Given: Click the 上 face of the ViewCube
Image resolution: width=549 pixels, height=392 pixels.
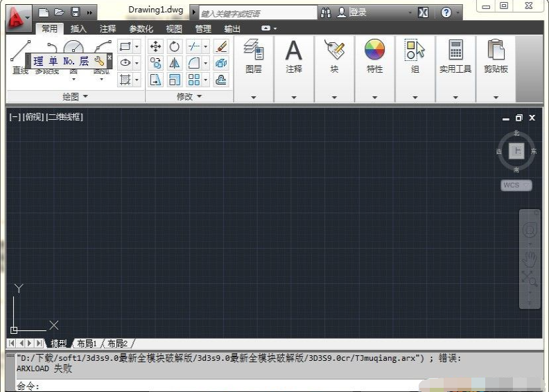Looking at the screenshot, I should pyautogui.click(x=516, y=151).
